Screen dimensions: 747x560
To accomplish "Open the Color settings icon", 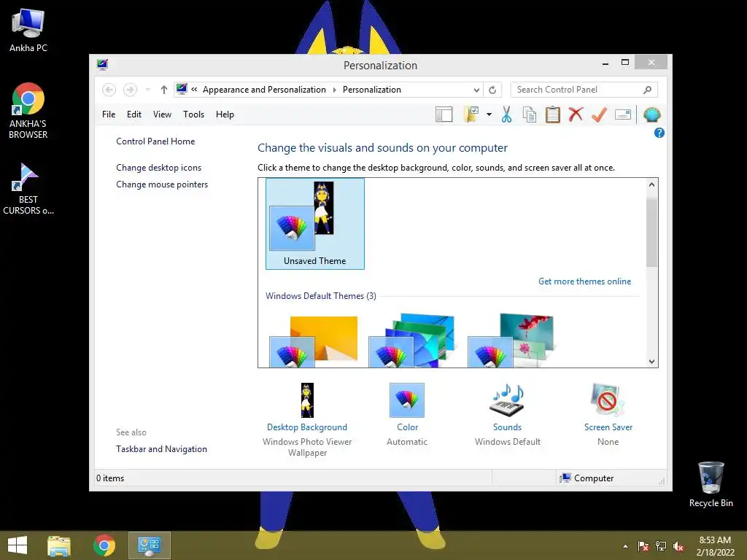I will tap(407, 400).
